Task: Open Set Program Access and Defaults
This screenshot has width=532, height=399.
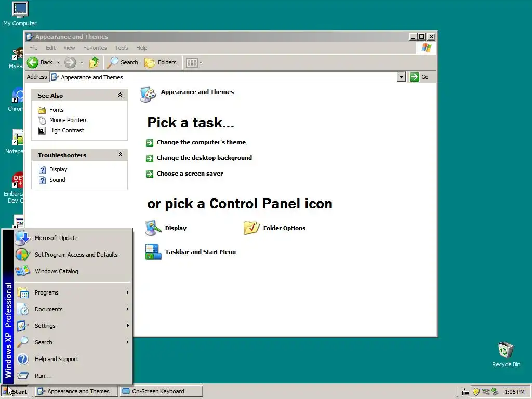Action: [73, 255]
